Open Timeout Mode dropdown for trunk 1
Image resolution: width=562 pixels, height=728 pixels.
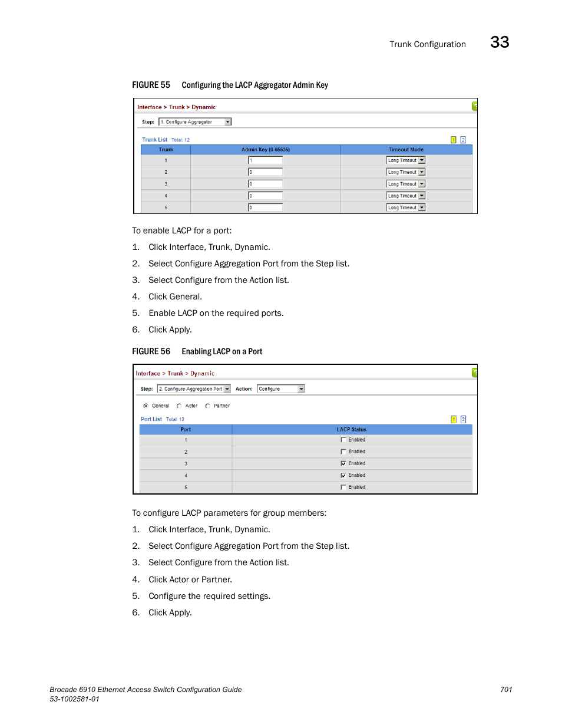point(406,160)
